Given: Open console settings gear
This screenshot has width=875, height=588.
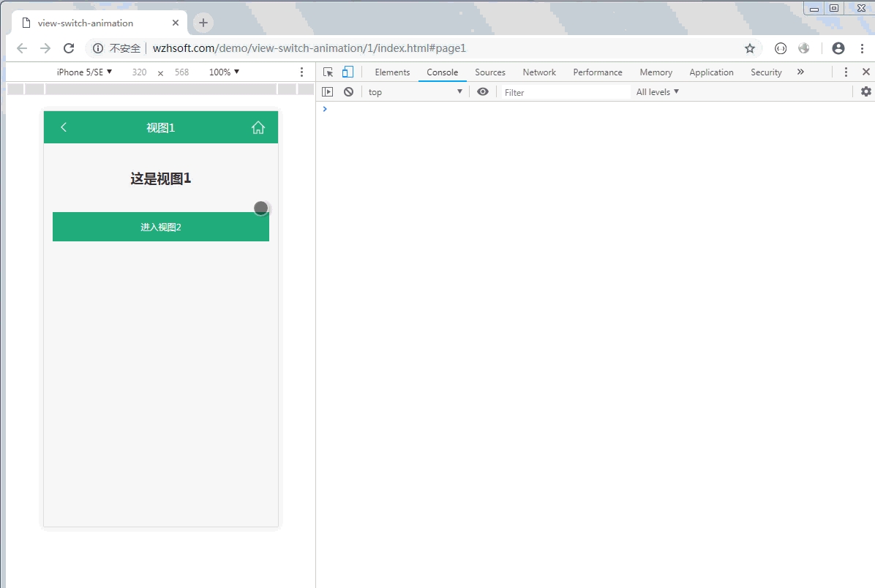Looking at the screenshot, I should coord(866,91).
